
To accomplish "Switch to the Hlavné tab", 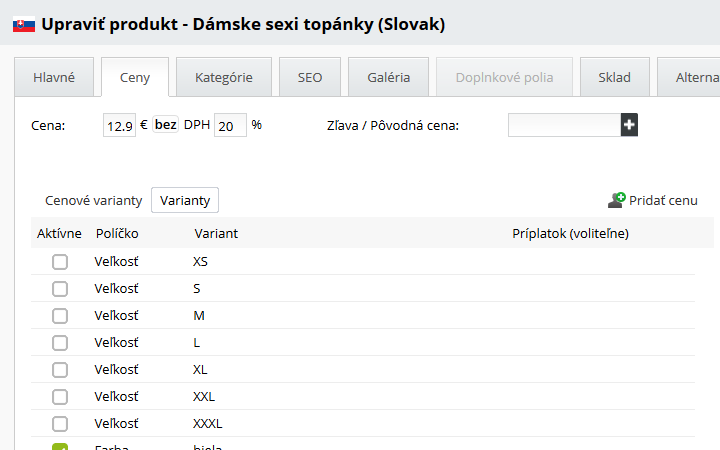I will tap(55, 77).
